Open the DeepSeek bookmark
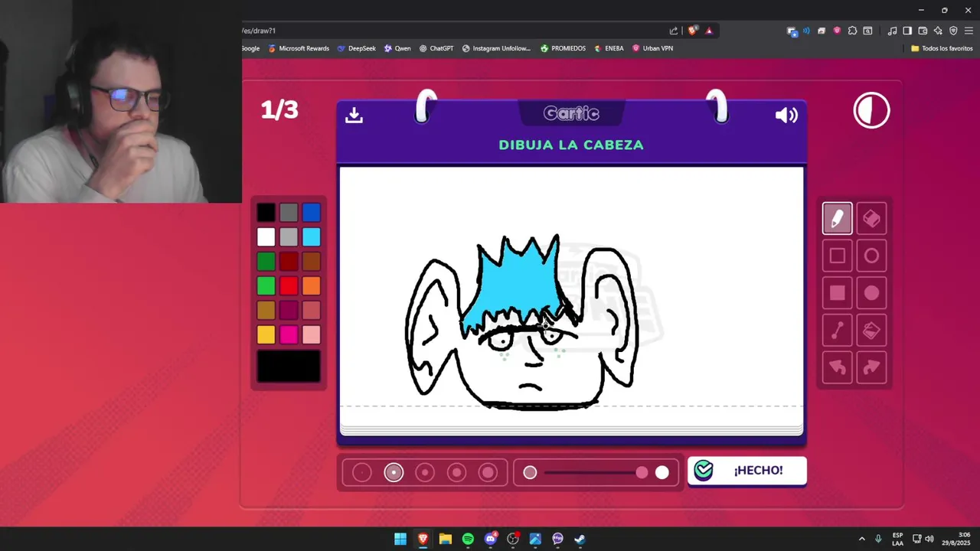 pos(356,48)
